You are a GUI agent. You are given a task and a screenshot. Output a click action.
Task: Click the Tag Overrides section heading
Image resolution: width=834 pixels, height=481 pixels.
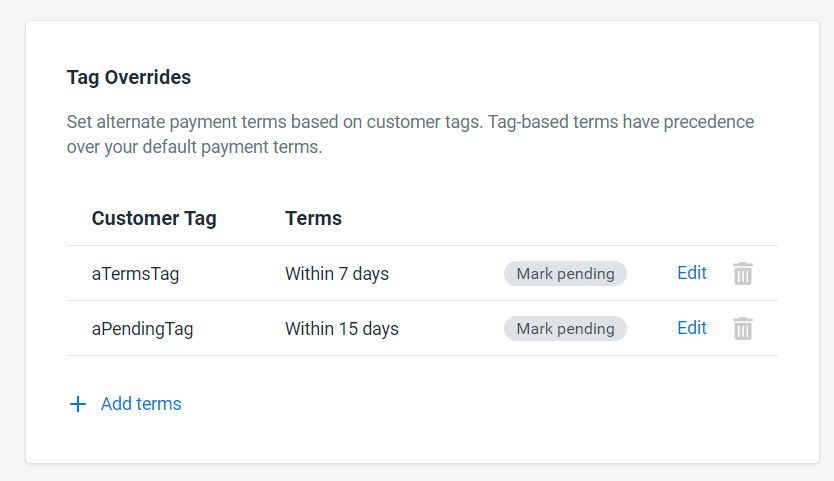coord(129,77)
